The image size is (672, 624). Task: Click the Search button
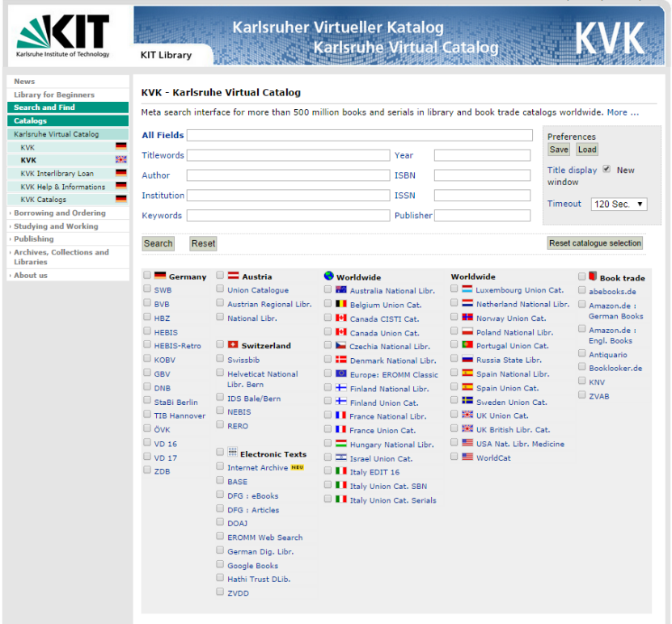click(x=158, y=243)
